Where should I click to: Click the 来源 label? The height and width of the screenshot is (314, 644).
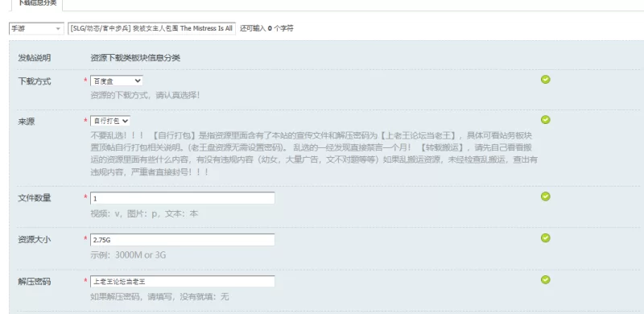pyautogui.click(x=27, y=122)
